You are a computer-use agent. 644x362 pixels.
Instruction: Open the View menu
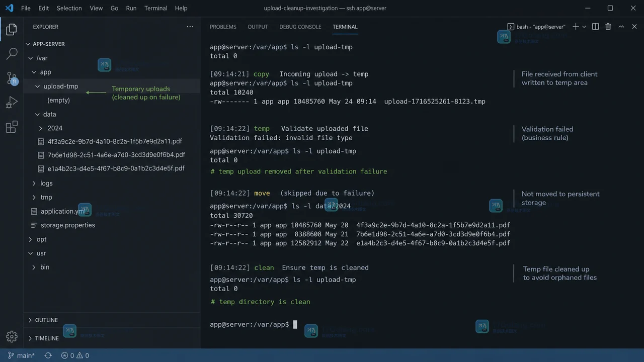pyautogui.click(x=96, y=8)
